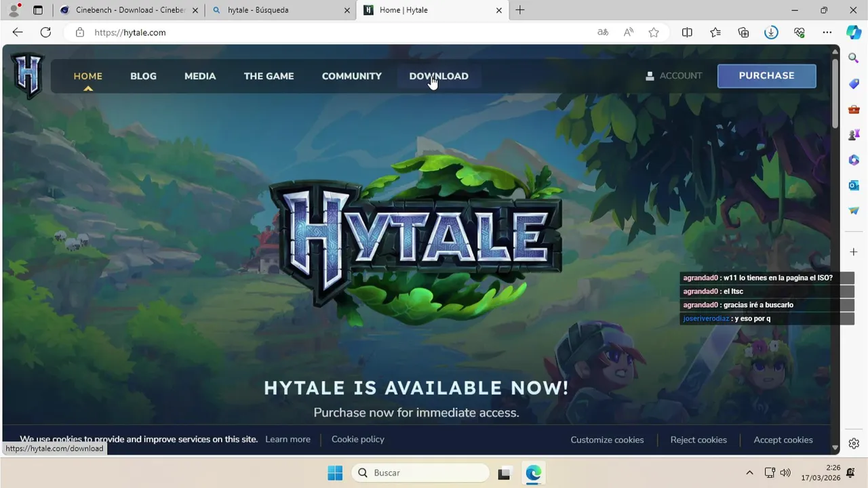Open the DOWNLOAD nav item

439,76
